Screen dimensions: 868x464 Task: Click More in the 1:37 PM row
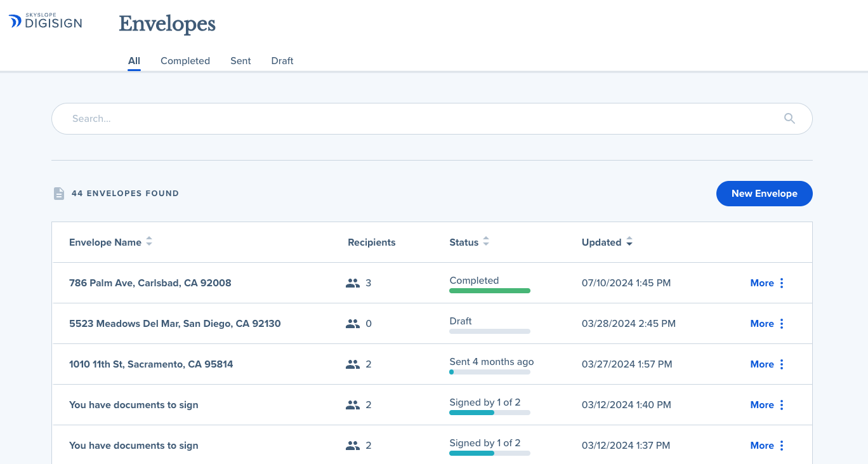(x=762, y=446)
